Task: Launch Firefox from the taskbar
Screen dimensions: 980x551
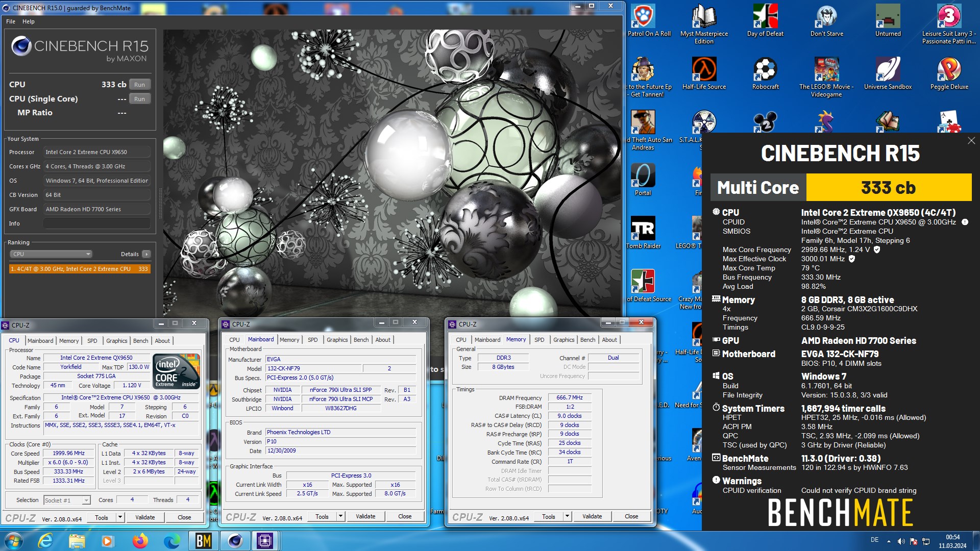Action: point(140,541)
